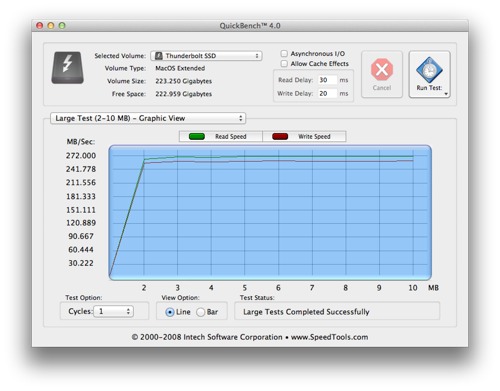Viewport: 500px width, 391px height.
Task: Open the Large Test Graphic View dropdown
Action: tap(148, 118)
